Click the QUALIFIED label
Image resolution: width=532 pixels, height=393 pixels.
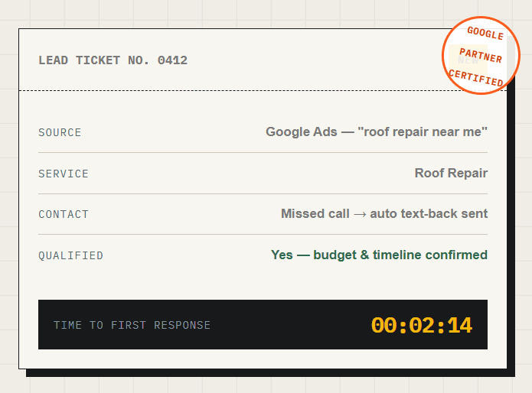70,255
